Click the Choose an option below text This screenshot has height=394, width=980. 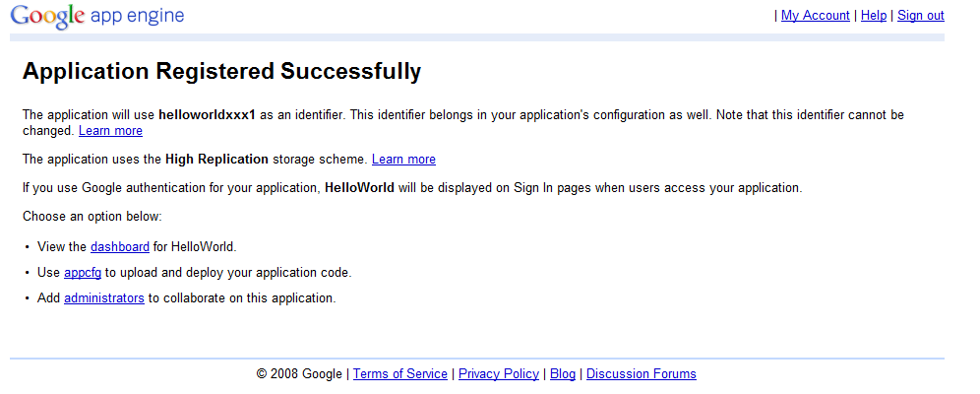[92, 217]
